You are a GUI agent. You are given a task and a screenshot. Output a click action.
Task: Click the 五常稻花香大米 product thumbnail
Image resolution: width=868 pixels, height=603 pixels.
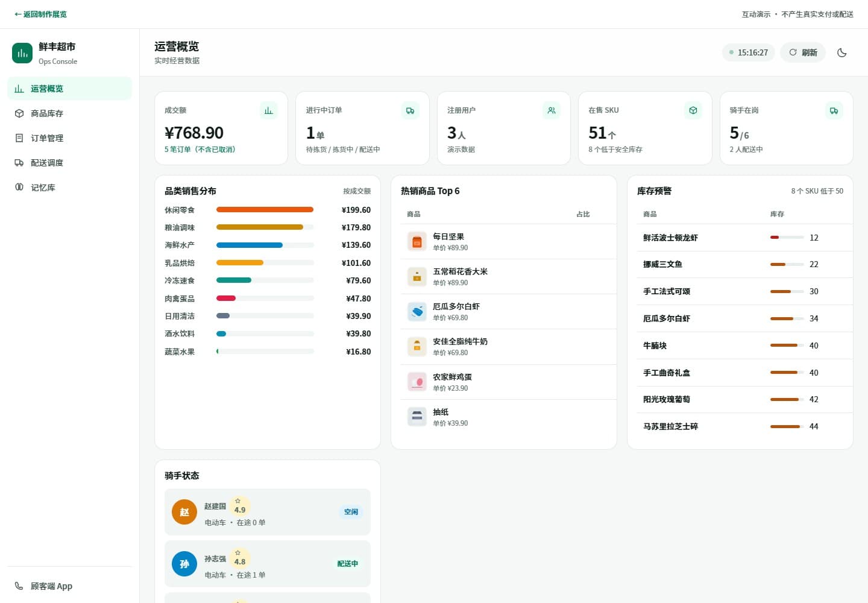(417, 277)
